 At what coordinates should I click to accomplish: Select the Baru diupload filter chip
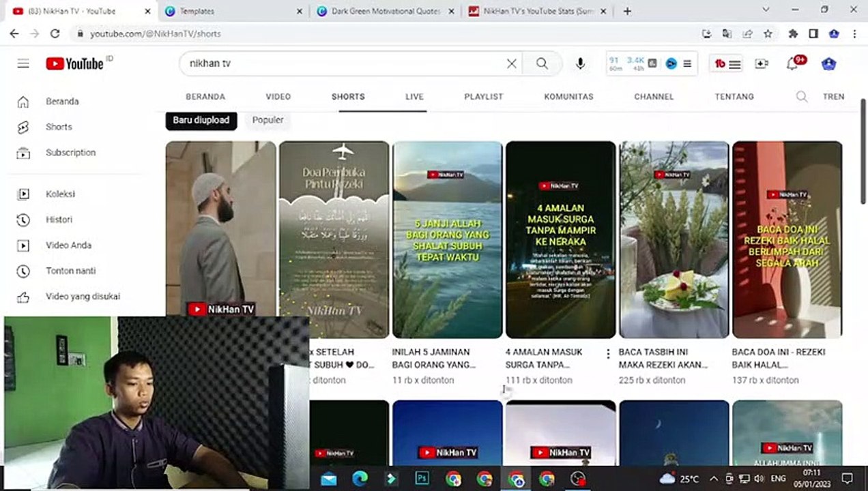pyautogui.click(x=201, y=120)
